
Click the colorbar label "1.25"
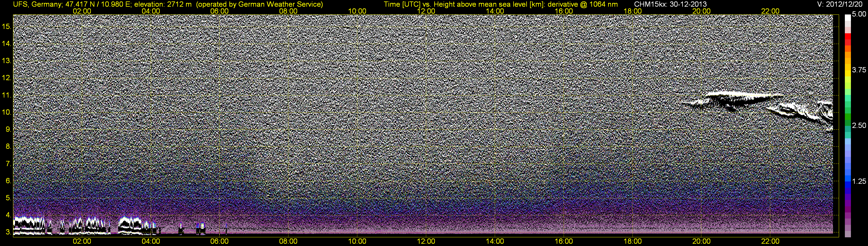point(859,181)
